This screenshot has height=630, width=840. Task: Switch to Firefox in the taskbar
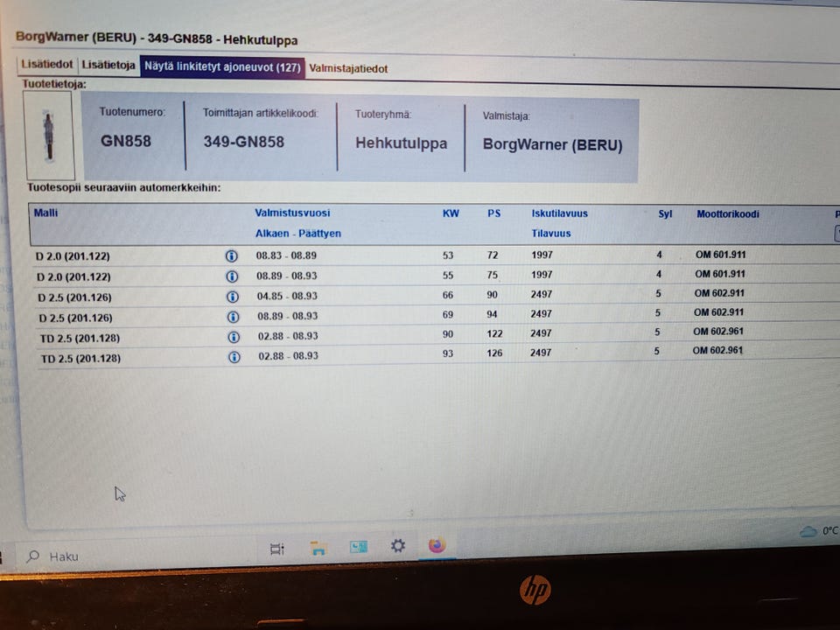(437, 545)
